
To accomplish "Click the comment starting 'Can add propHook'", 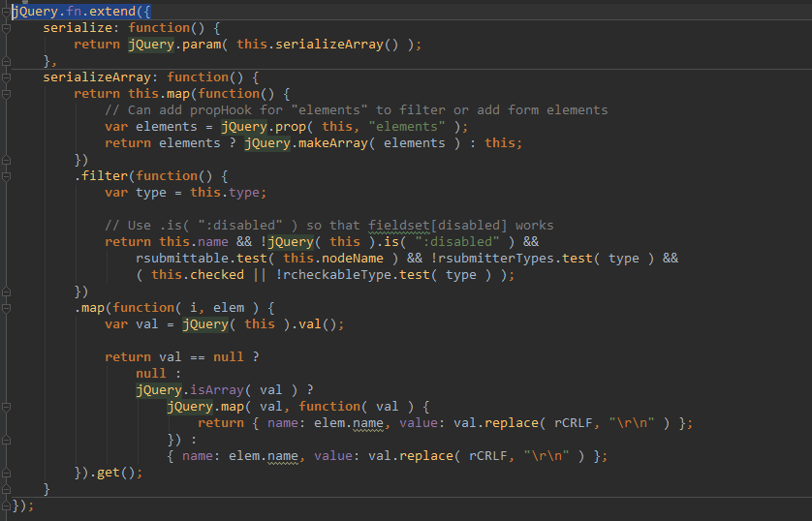I will click(x=357, y=110).
